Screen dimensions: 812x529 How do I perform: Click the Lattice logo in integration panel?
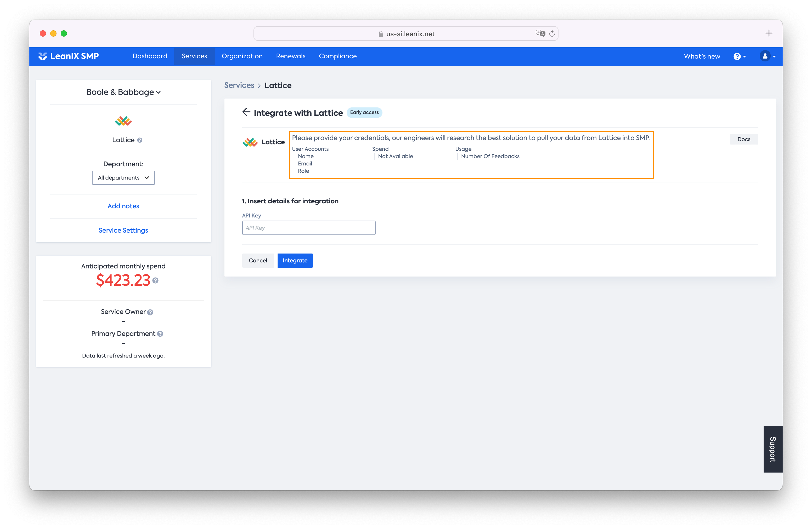[x=250, y=142]
